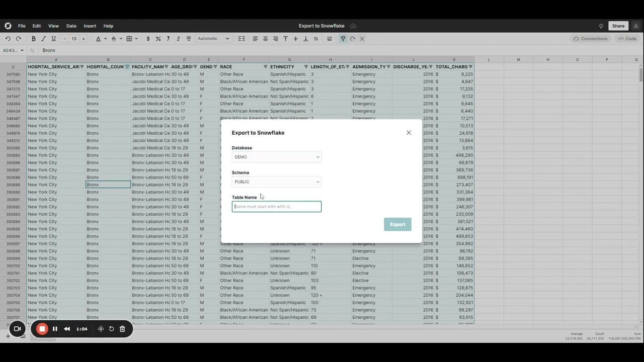Viewport: 644px width, 362px height.
Task: Open the Data menu
Action: pyautogui.click(x=71, y=26)
